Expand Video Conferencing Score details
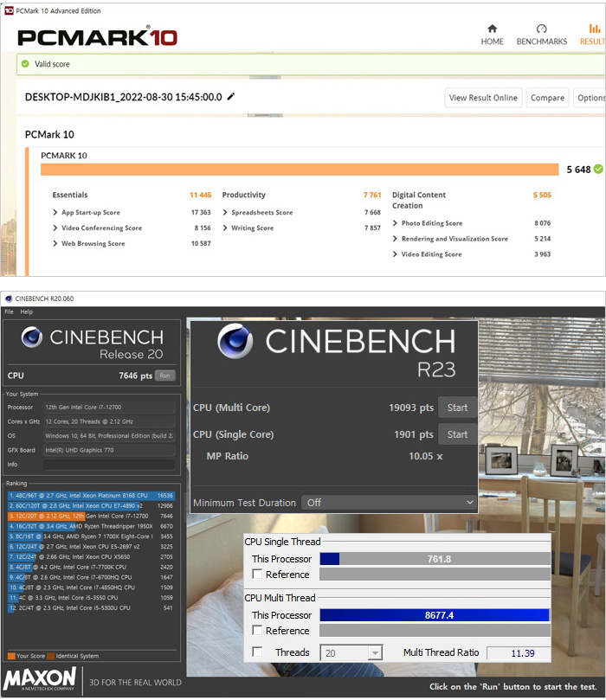This screenshot has width=606, height=700. click(x=55, y=228)
